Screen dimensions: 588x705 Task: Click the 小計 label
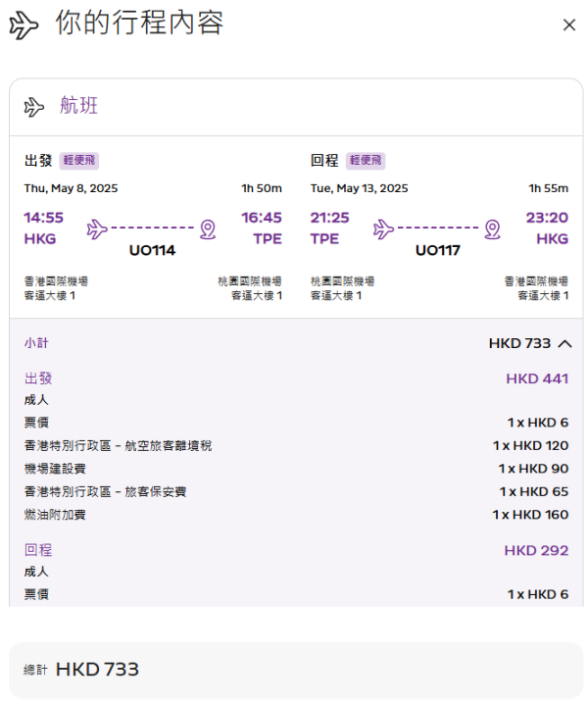(36, 343)
